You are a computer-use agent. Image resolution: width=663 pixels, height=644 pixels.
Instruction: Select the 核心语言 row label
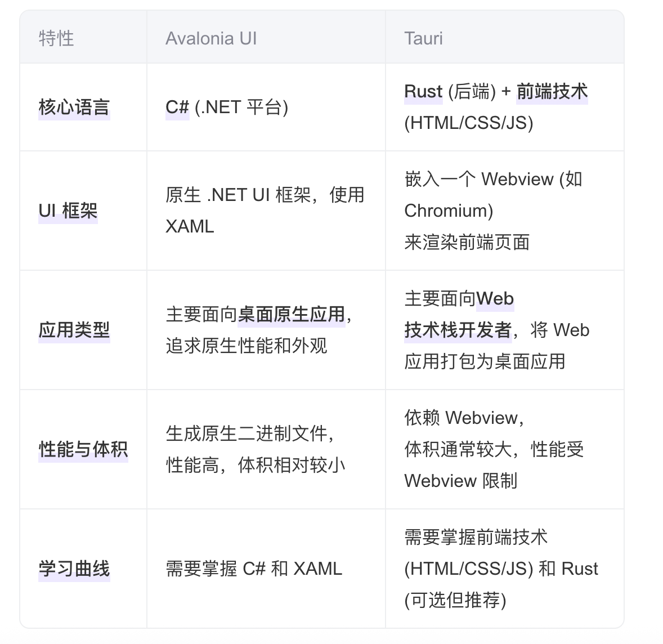click(x=74, y=108)
